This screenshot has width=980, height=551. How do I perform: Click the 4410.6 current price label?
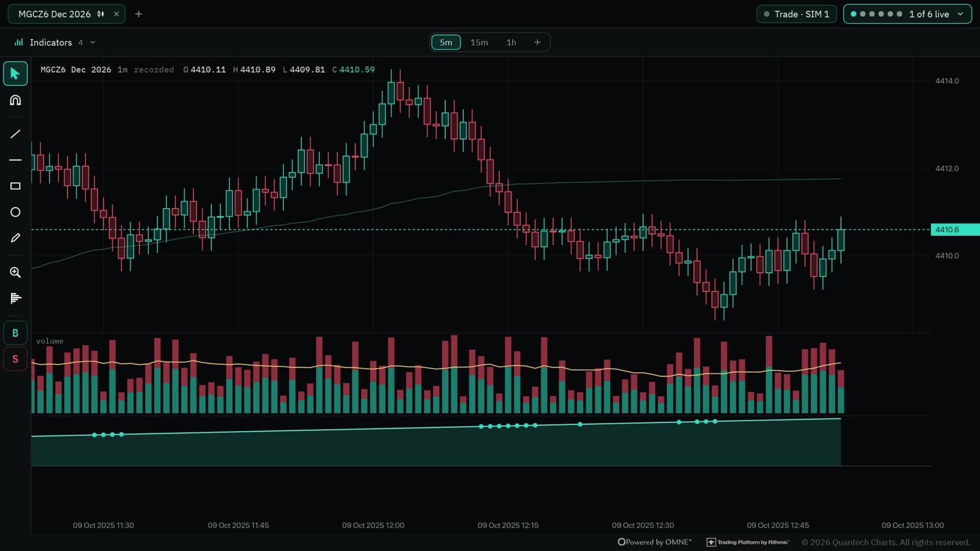(x=954, y=230)
